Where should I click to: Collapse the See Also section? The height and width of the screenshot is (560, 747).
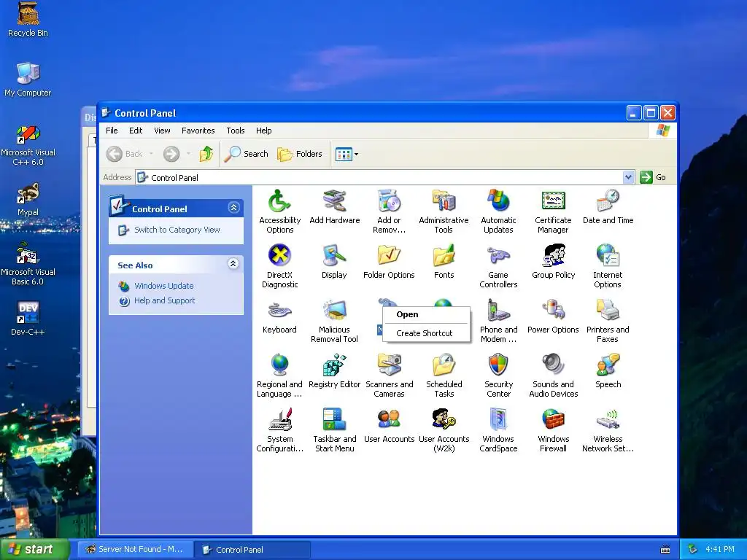[x=233, y=264]
